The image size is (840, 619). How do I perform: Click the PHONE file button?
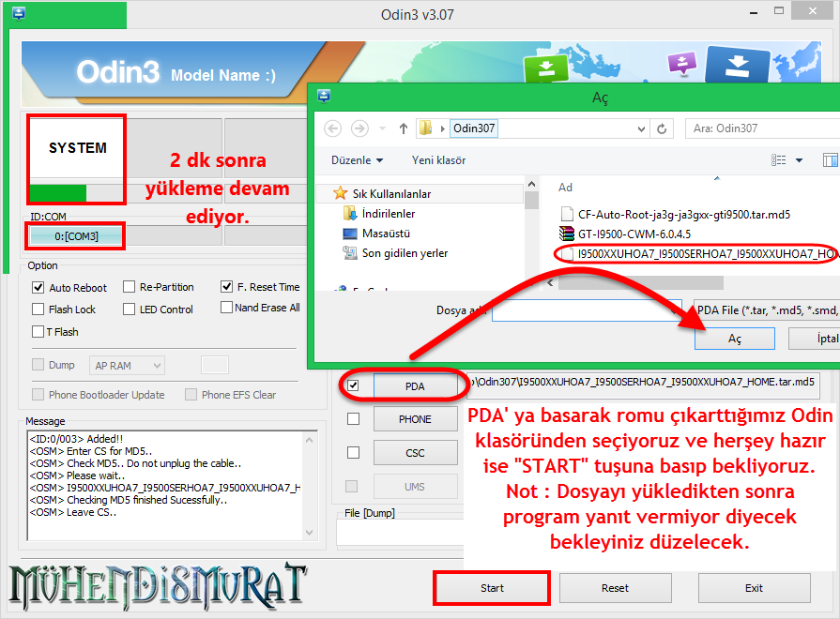(415, 419)
